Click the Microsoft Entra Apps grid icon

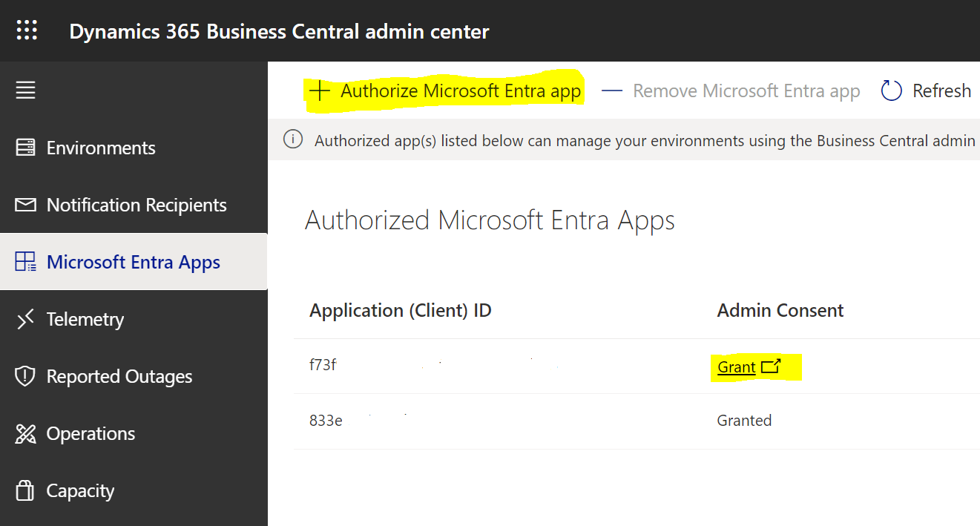(26, 262)
